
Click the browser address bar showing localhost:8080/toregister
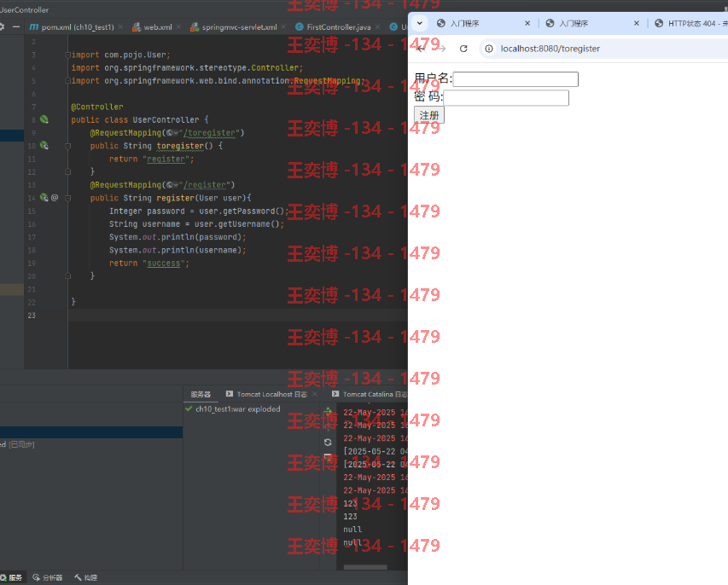(550, 49)
